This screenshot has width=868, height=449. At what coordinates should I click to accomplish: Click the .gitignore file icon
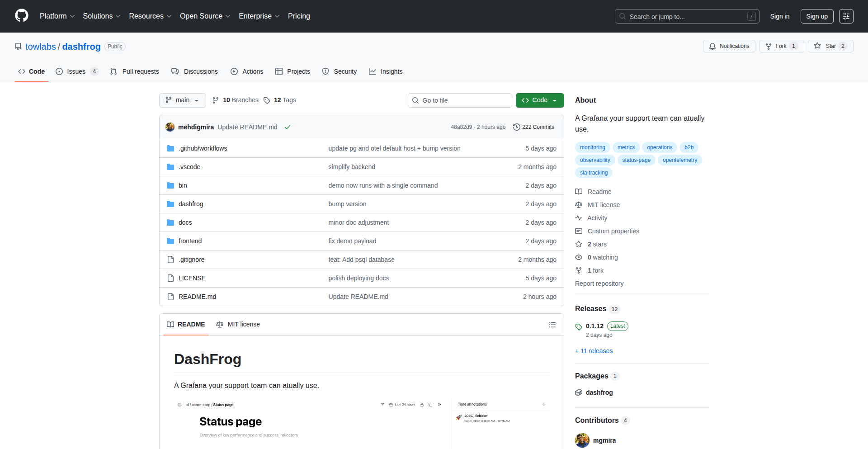click(x=170, y=260)
